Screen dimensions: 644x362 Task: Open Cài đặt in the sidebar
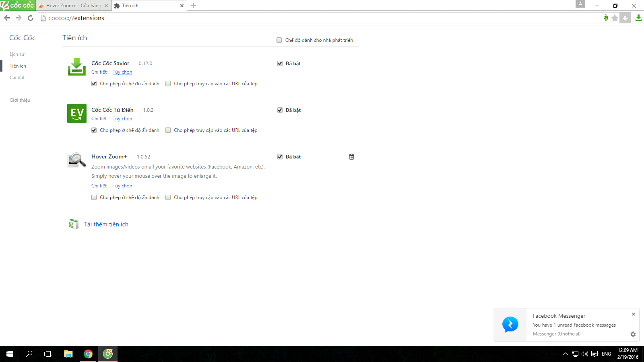click(x=17, y=78)
